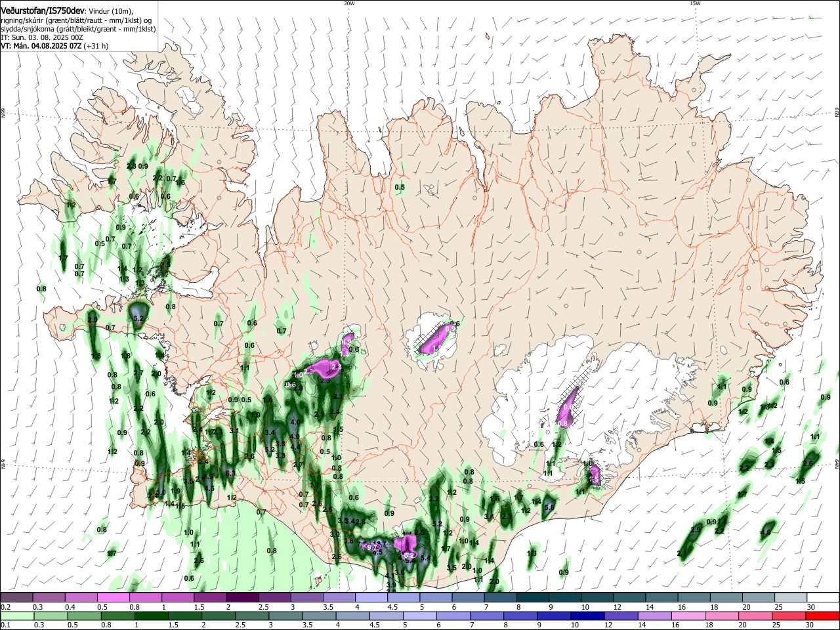The width and height of the screenshot is (840, 630).
Task: Pick the light grey upper swatch between 25 and 30
Action: [791, 598]
